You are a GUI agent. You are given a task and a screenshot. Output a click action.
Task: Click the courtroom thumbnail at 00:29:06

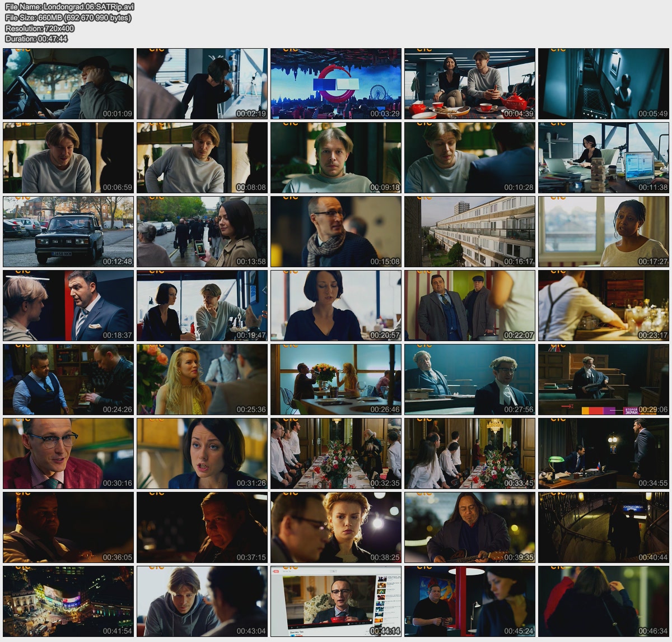[x=603, y=379]
